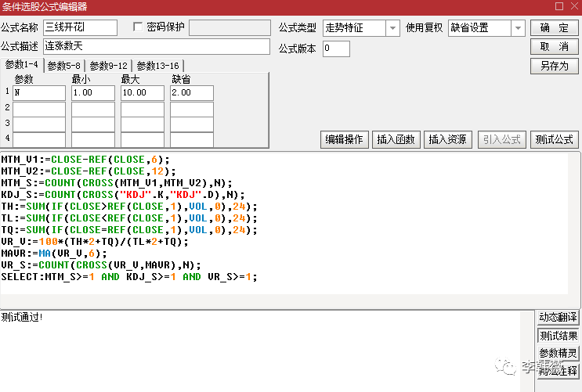Switch to the 参数9-12 tab
Viewport: 582px width, 392px height.
click(108, 66)
